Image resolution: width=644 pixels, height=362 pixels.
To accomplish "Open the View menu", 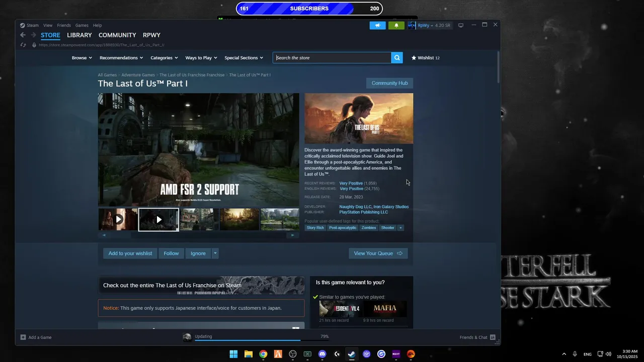I will [48, 25].
